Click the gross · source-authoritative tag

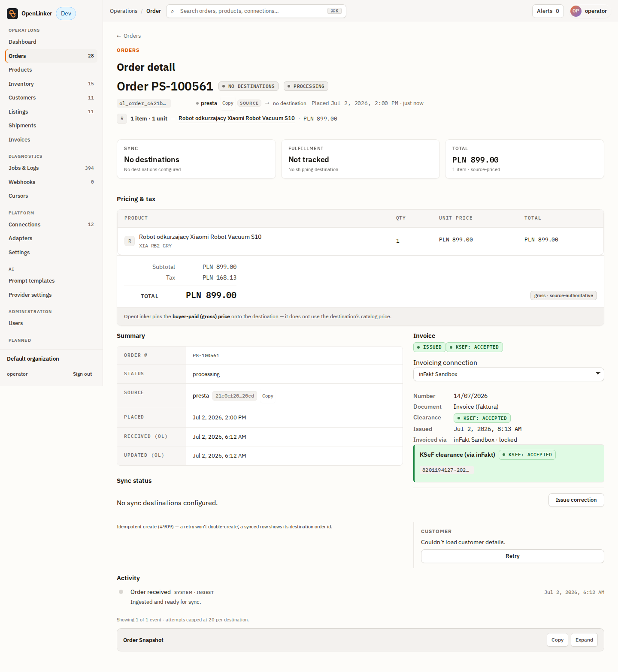pos(563,296)
